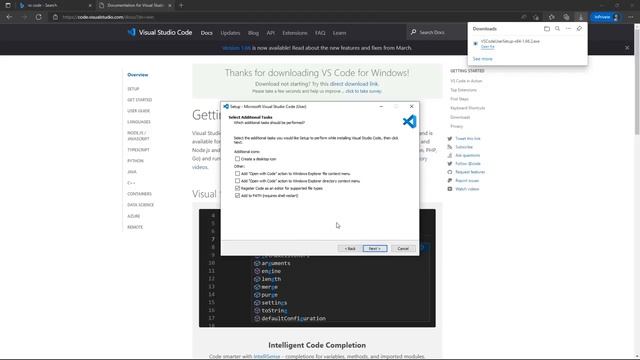Pin the Downloads panel
The image size is (640, 360).
(579, 29)
